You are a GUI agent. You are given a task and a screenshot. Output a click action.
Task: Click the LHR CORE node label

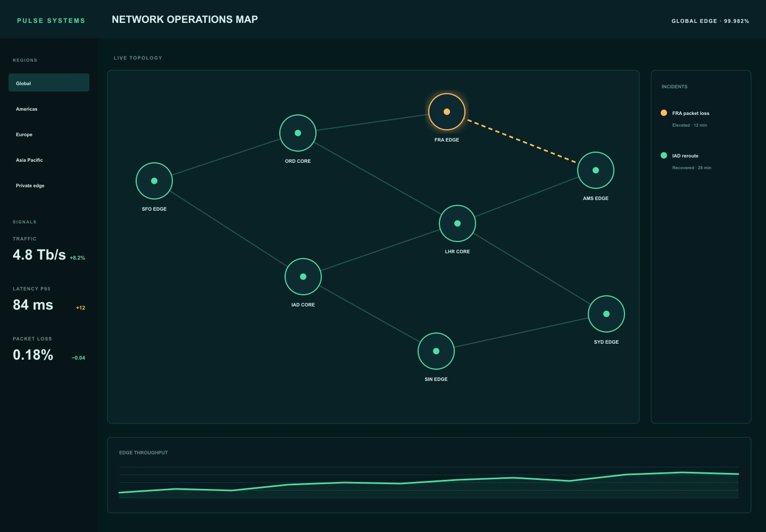(x=457, y=252)
